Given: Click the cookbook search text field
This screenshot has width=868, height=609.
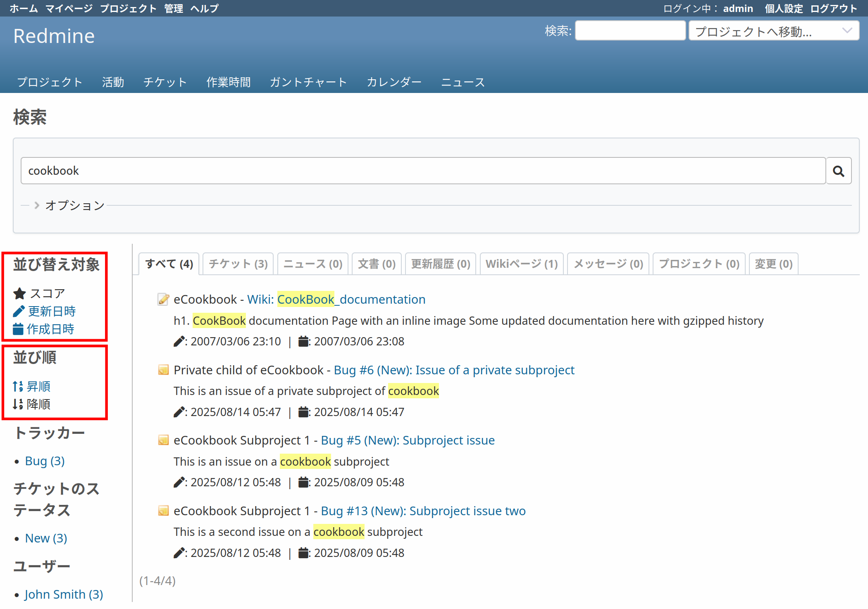Looking at the screenshot, I should (x=422, y=171).
